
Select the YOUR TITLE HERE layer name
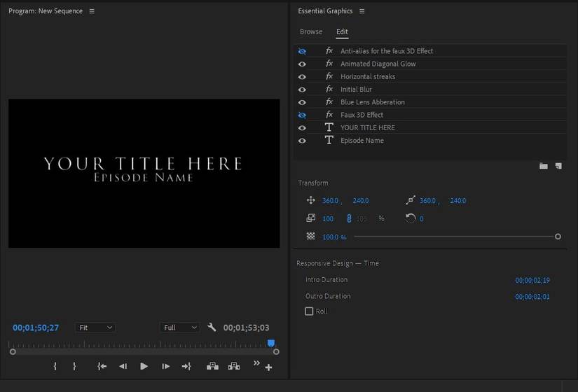tap(368, 128)
